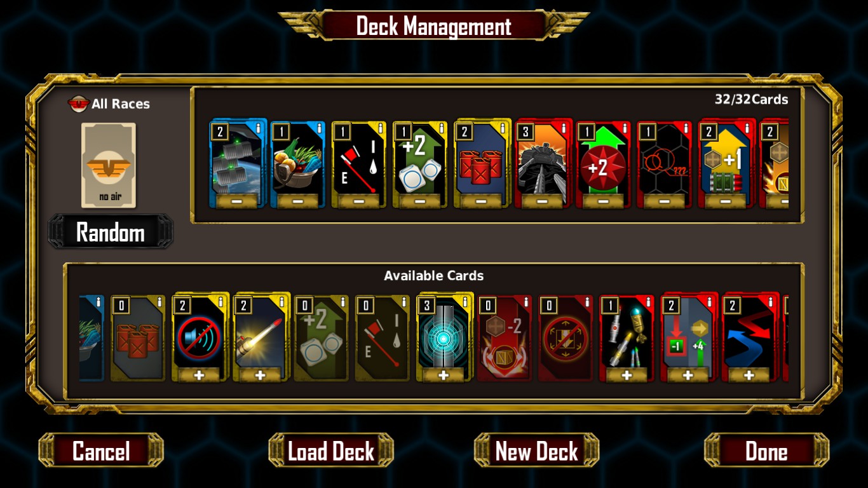Image resolution: width=868 pixels, height=488 pixels.
Task: Select the All Races card back
Action: (x=109, y=165)
